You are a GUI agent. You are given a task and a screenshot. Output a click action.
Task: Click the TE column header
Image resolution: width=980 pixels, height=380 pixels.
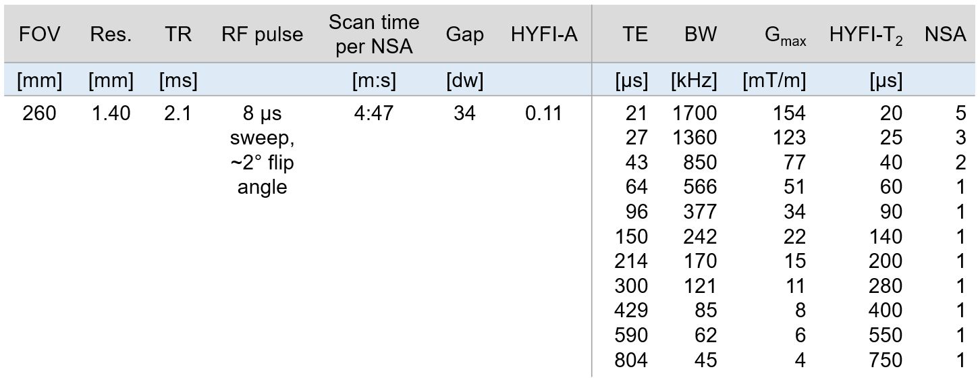click(631, 34)
